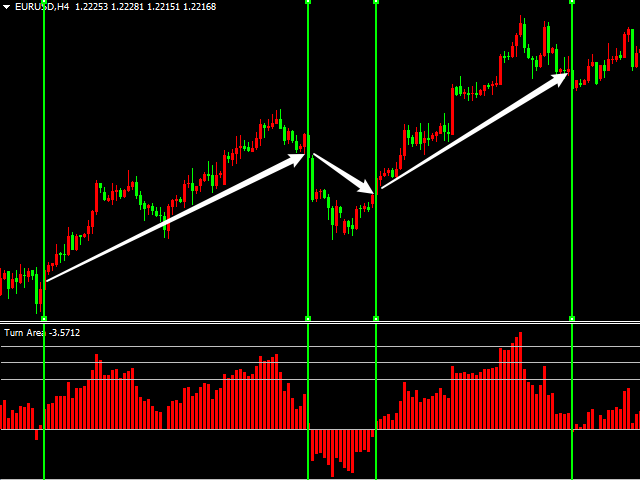
Task: Select bottom handle of the leftmost green vertical line
Action: point(44,318)
